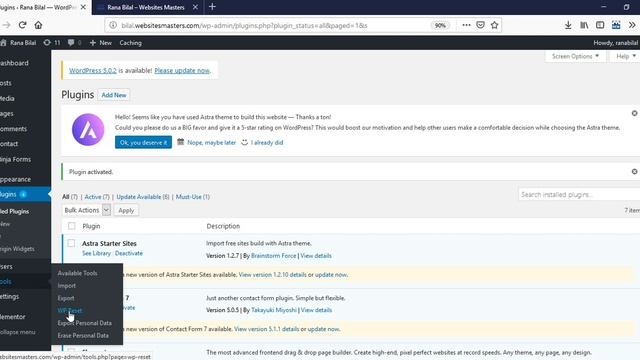Save page to Pocket icon
The image size is (640, 360).
click(x=480, y=25)
